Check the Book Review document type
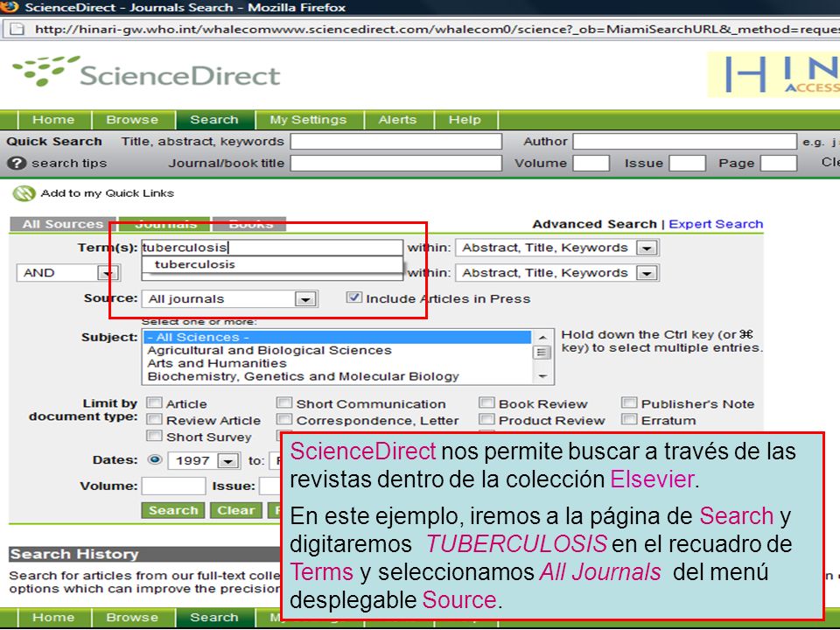Viewport: 840px width, 630px height. [486, 402]
